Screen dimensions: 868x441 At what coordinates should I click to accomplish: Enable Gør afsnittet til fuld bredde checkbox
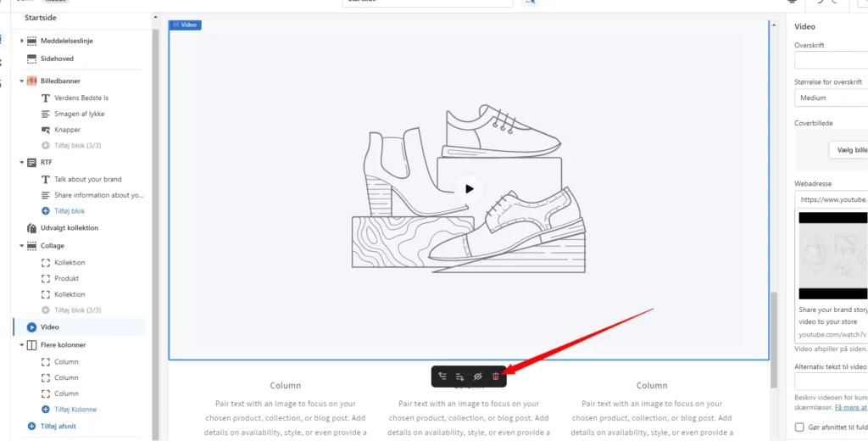[x=799, y=427]
